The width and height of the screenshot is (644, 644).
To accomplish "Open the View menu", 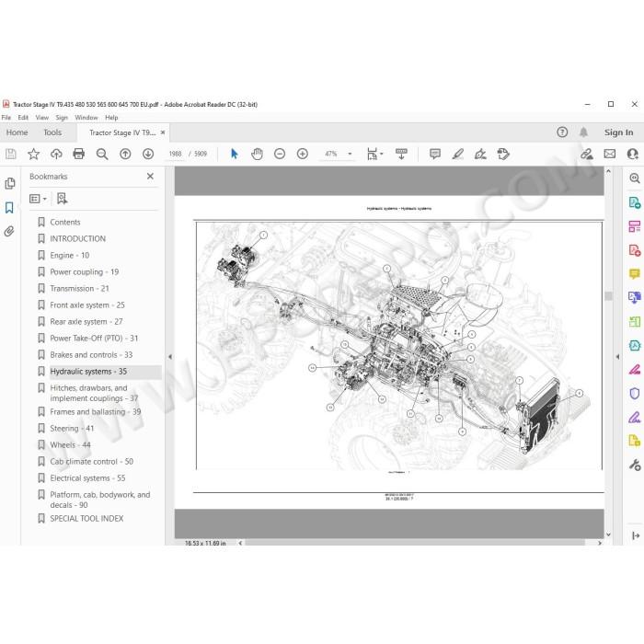I will pos(42,118).
